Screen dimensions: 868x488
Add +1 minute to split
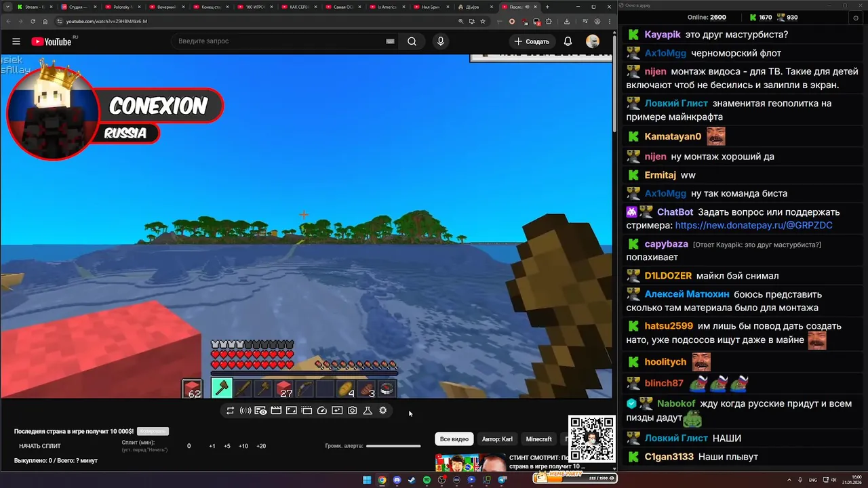212,446
